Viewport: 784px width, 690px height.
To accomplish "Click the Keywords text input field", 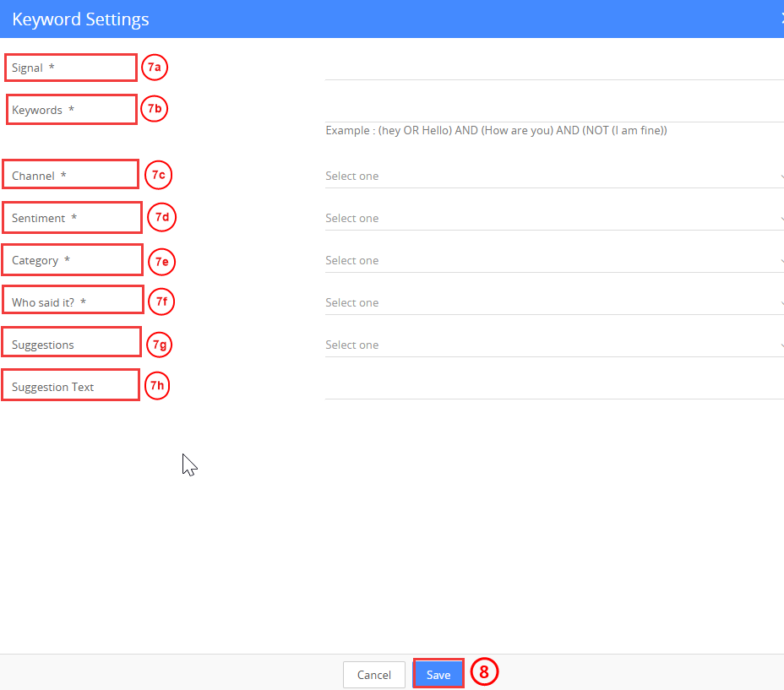I will coord(553,110).
